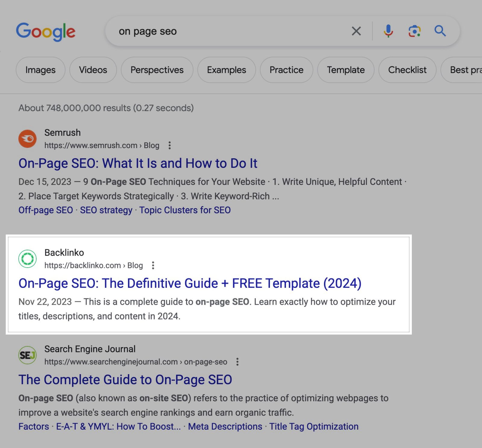Select the Perspectives filter chip

coord(157,70)
